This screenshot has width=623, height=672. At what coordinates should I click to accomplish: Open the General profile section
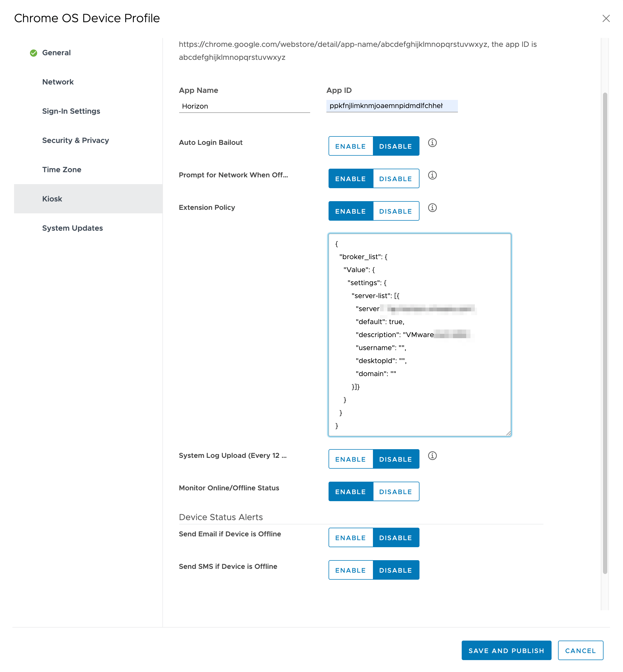pos(88,53)
